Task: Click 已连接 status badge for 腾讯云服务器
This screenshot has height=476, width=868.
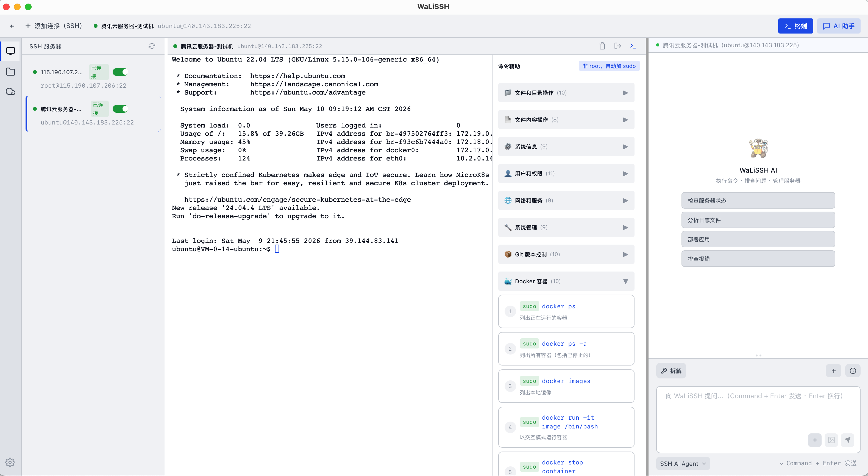Action: coord(99,109)
